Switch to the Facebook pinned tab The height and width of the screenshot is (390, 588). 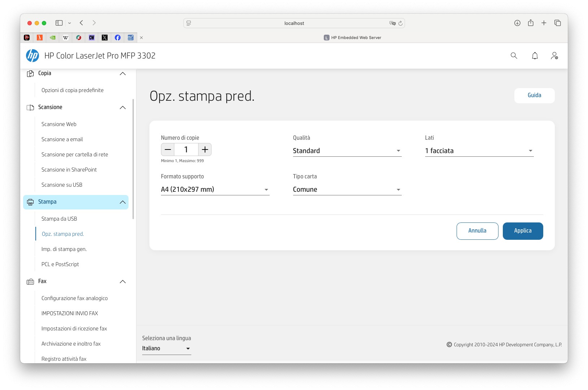tap(118, 38)
